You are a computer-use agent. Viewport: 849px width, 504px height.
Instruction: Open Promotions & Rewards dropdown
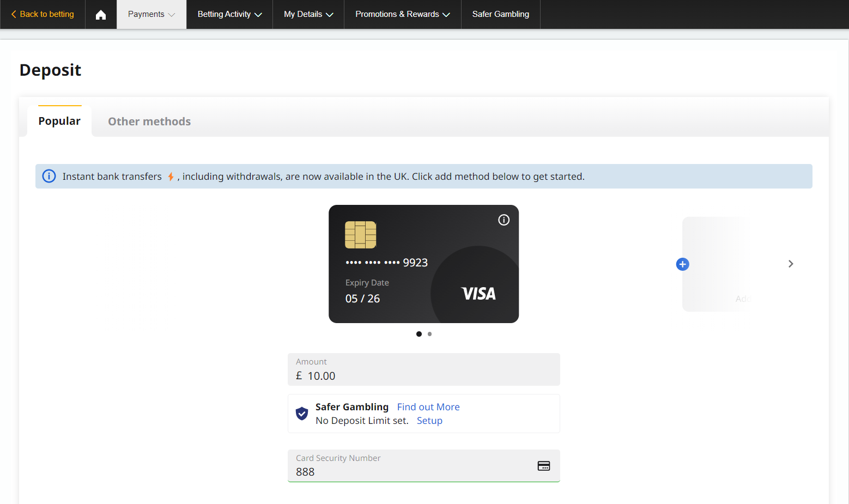point(403,14)
